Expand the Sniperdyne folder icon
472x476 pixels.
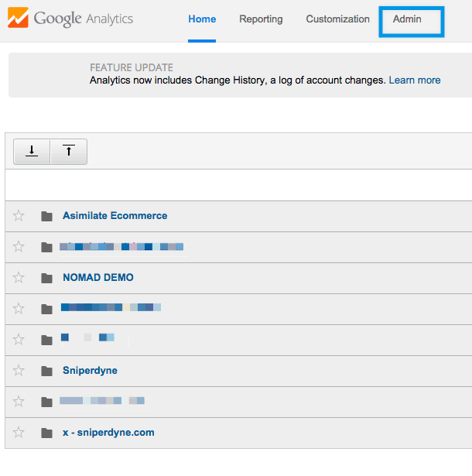click(46, 371)
